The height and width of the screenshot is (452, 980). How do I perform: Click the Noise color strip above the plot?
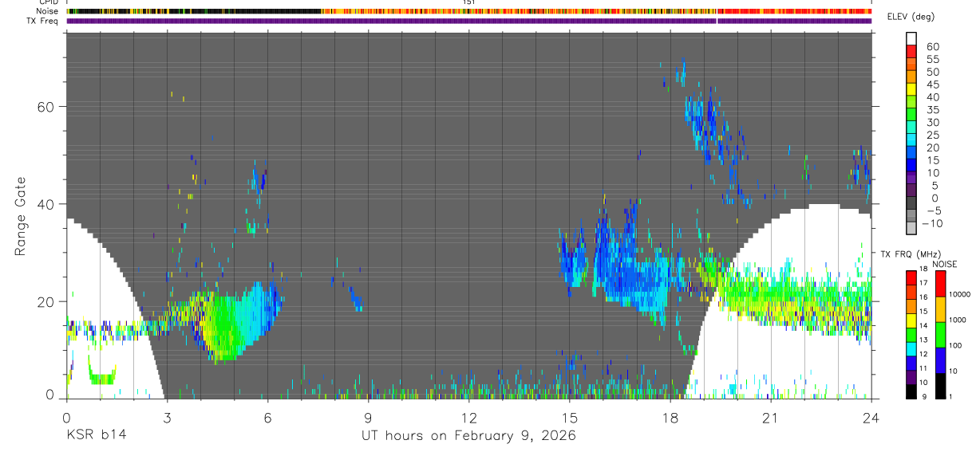[469, 11]
